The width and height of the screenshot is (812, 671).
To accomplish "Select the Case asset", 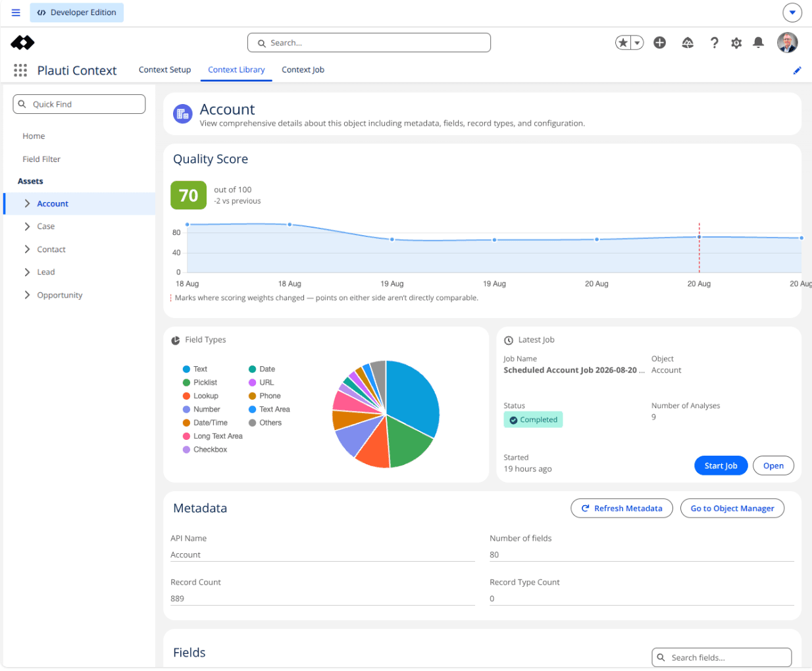I will pos(46,227).
